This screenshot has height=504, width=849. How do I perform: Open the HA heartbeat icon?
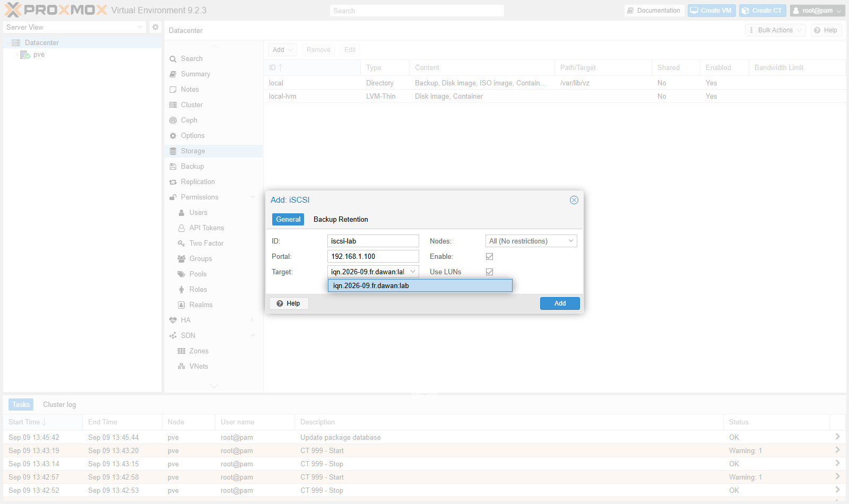173,320
